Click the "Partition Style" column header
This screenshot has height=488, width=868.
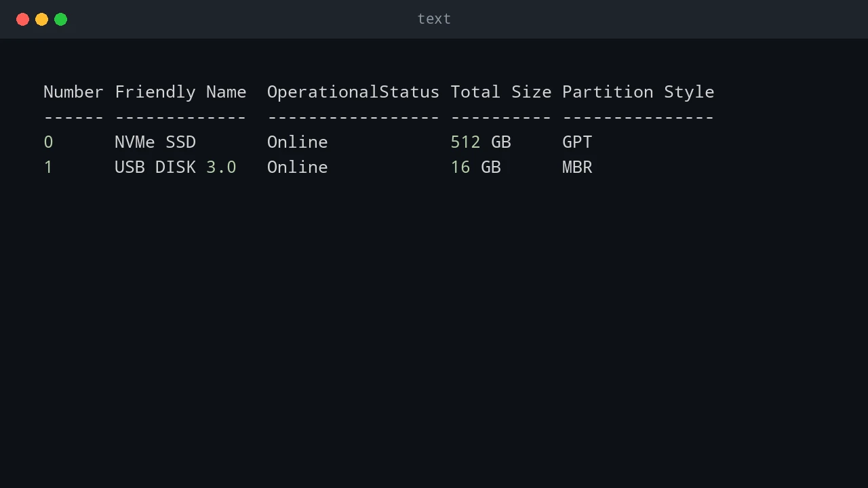click(x=638, y=92)
